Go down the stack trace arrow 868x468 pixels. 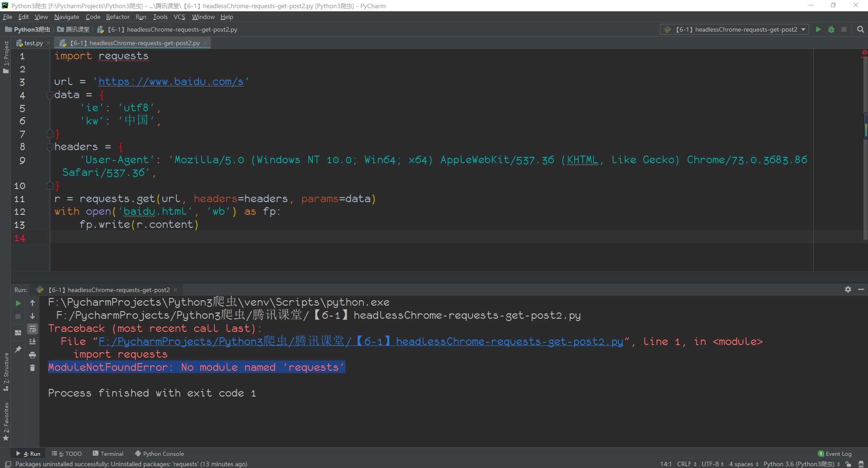tap(33, 316)
